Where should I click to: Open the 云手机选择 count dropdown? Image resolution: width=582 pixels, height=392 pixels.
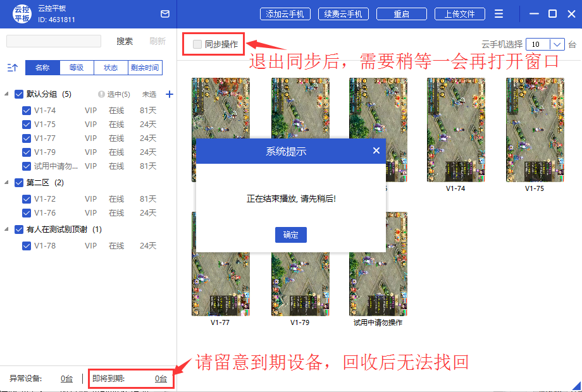pos(557,44)
